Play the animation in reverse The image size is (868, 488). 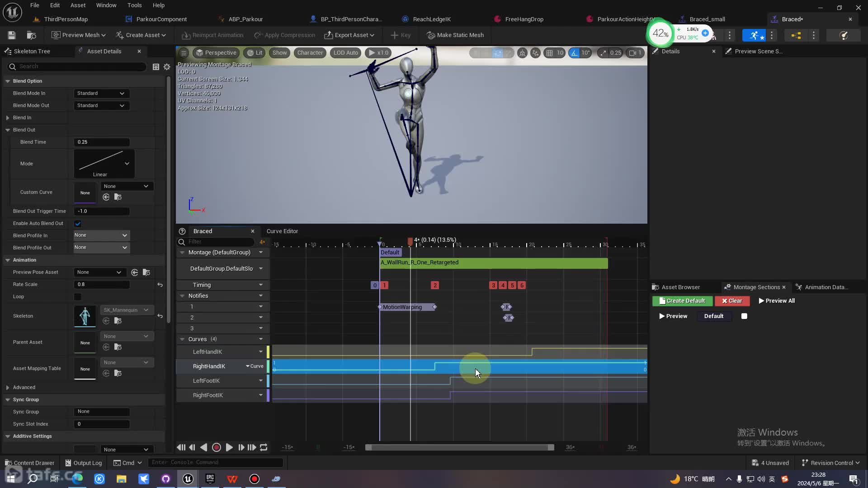pos(204,447)
